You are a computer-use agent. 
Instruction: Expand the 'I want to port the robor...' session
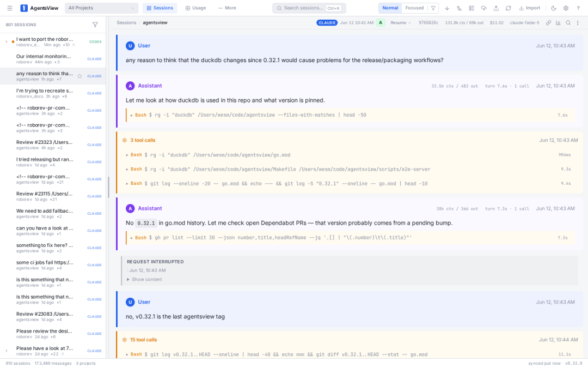click(6, 41)
